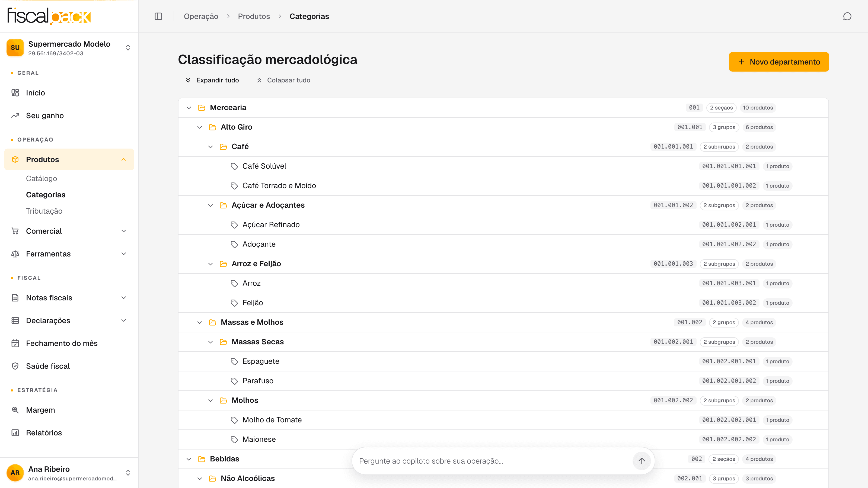868x488 pixels.
Task: Click the Ferramentas scales icon
Action: click(x=15, y=253)
